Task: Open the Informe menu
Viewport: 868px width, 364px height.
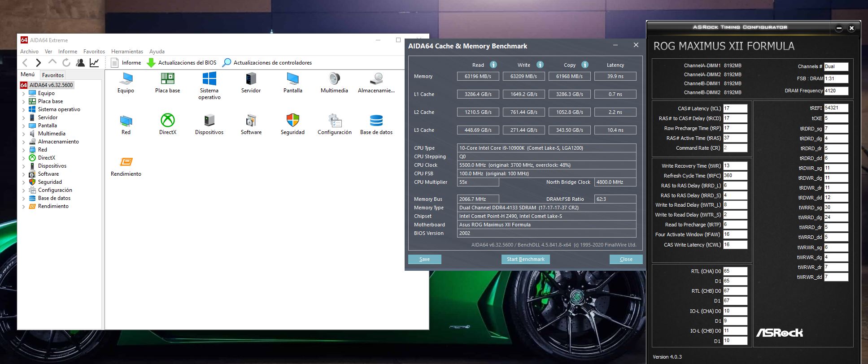Action: [x=68, y=52]
